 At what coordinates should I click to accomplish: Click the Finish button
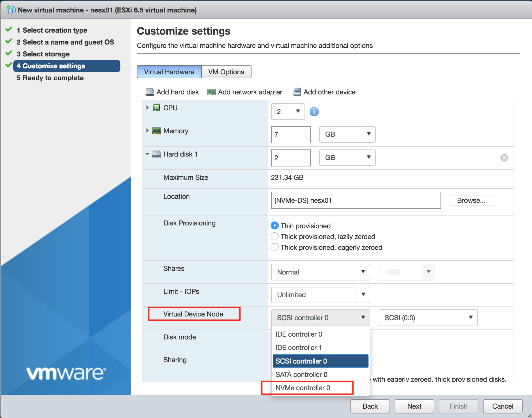click(x=458, y=406)
